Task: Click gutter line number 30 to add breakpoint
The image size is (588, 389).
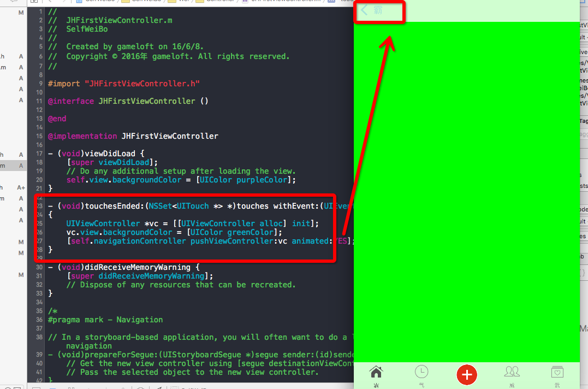Action: click(39, 267)
